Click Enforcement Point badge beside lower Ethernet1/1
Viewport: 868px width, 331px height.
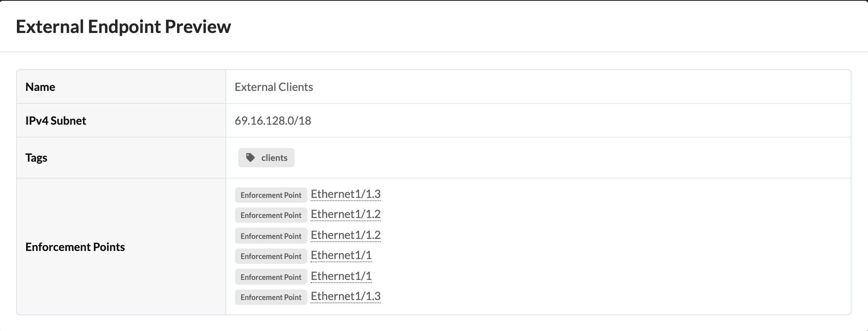[x=271, y=277]
